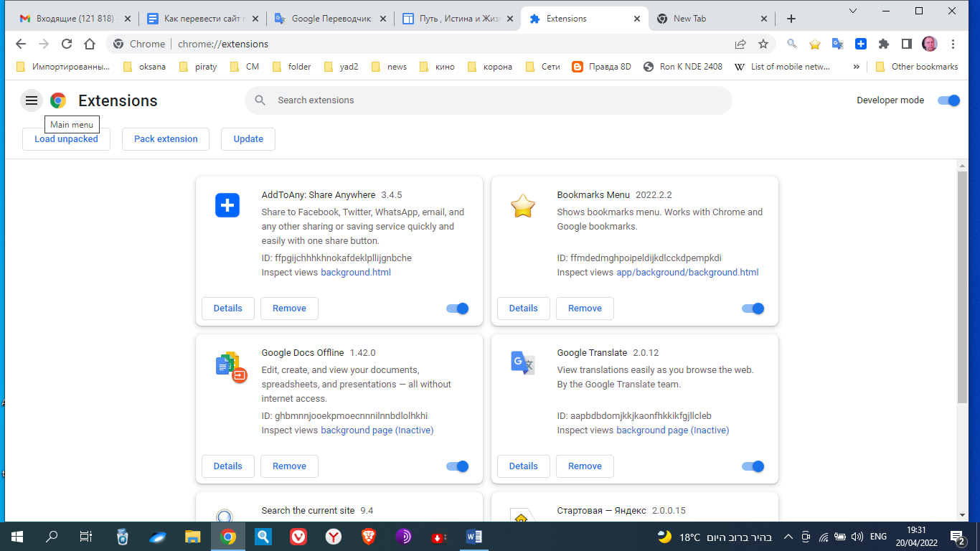
Task: Open Microsoft Word from the taskbar
Action: click(x=473, y=537)
